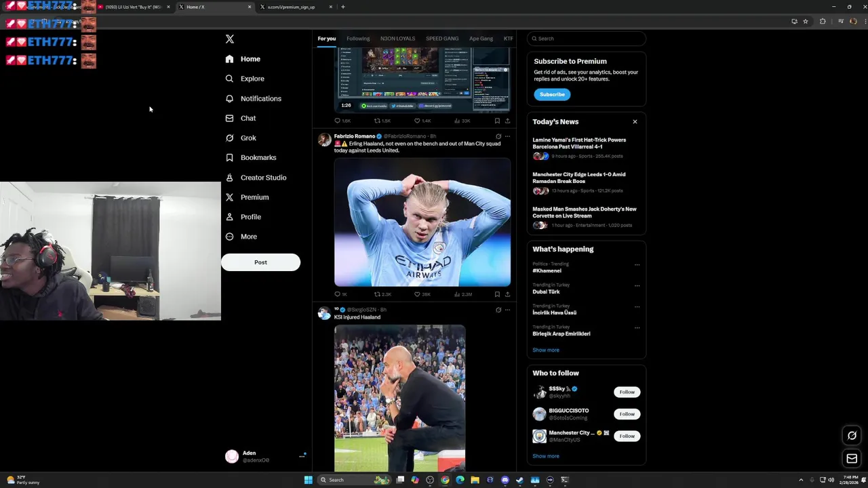868x488 pixels.
Task: Bookmark the video post at top of feed
Action: point(497,121)
